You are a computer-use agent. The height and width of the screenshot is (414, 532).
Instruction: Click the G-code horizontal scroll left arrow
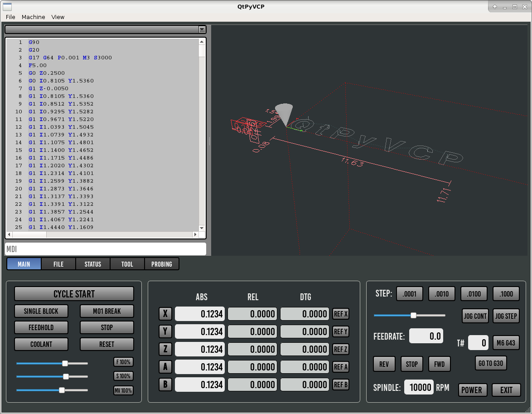[x=9, y=234]
